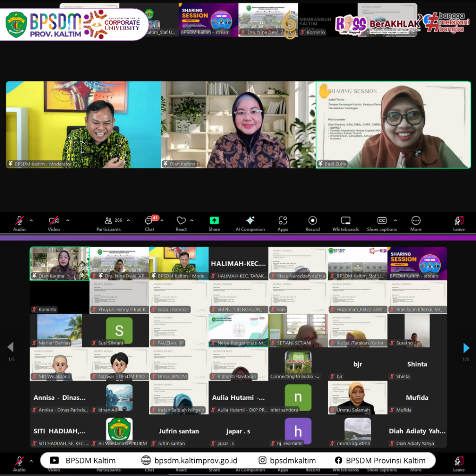Select the BPSDM Kaltim - Moderator video

click(x=84, y=125)
